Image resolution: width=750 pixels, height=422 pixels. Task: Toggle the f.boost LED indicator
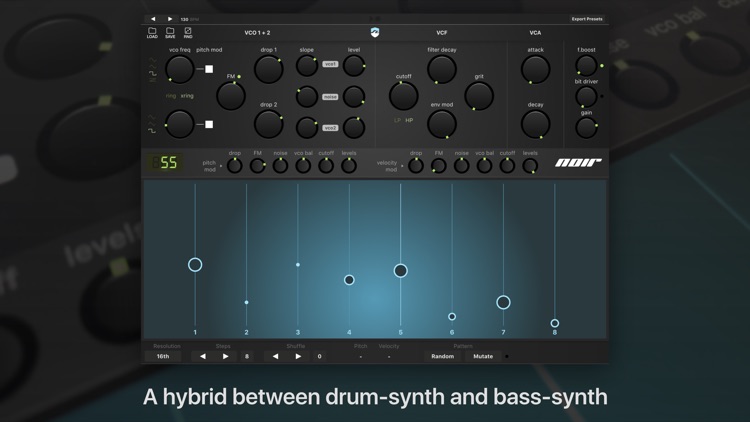point(602,66)
